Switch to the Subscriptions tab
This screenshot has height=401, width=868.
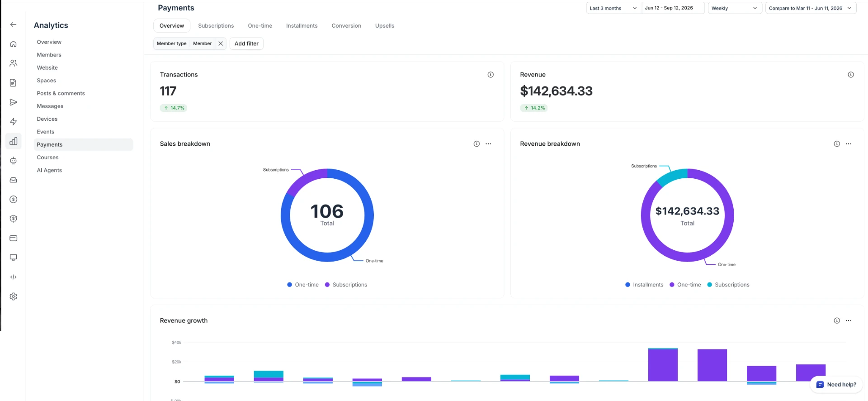(216, 26)
